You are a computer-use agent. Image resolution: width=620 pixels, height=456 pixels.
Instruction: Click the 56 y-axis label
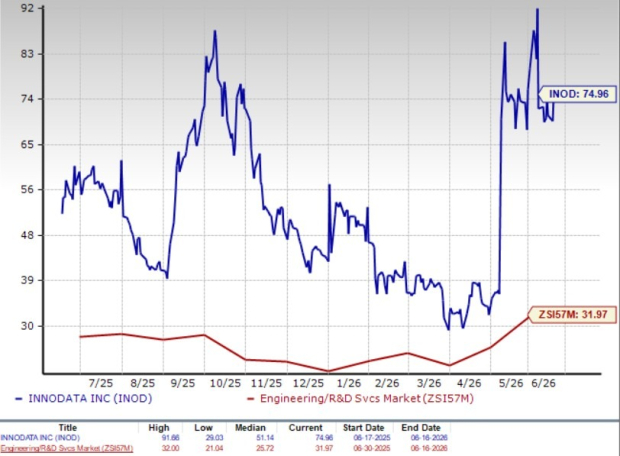click(x=28, y=190)
